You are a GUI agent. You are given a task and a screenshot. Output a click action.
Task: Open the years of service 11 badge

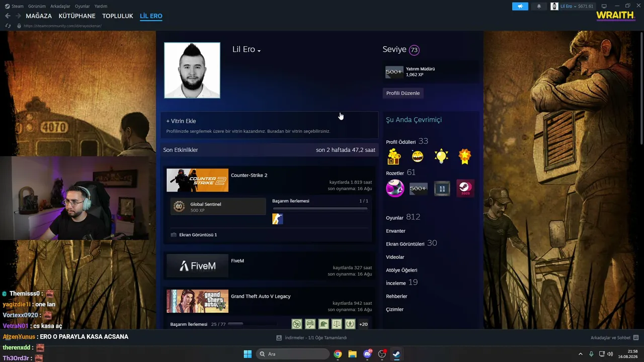coord(442,189)
